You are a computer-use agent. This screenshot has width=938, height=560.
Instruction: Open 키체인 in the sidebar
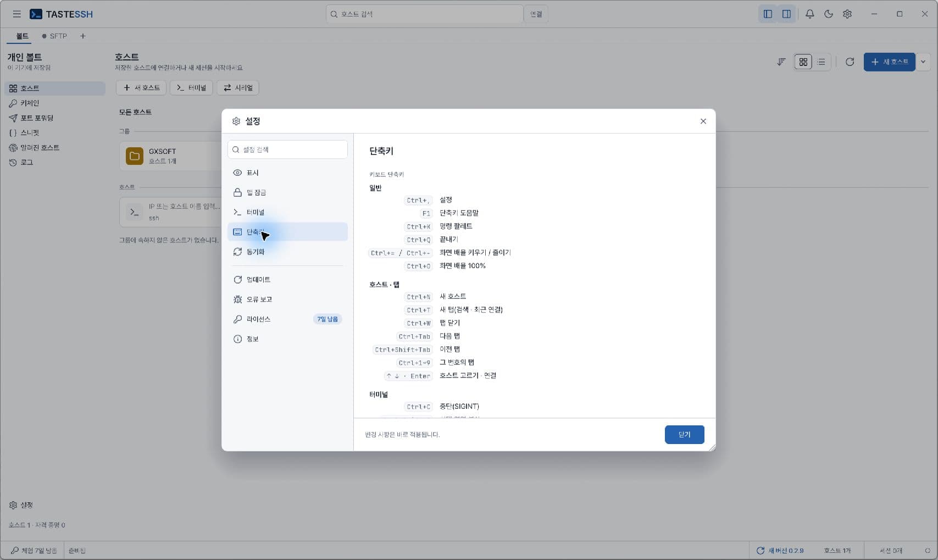click(54, 103)
